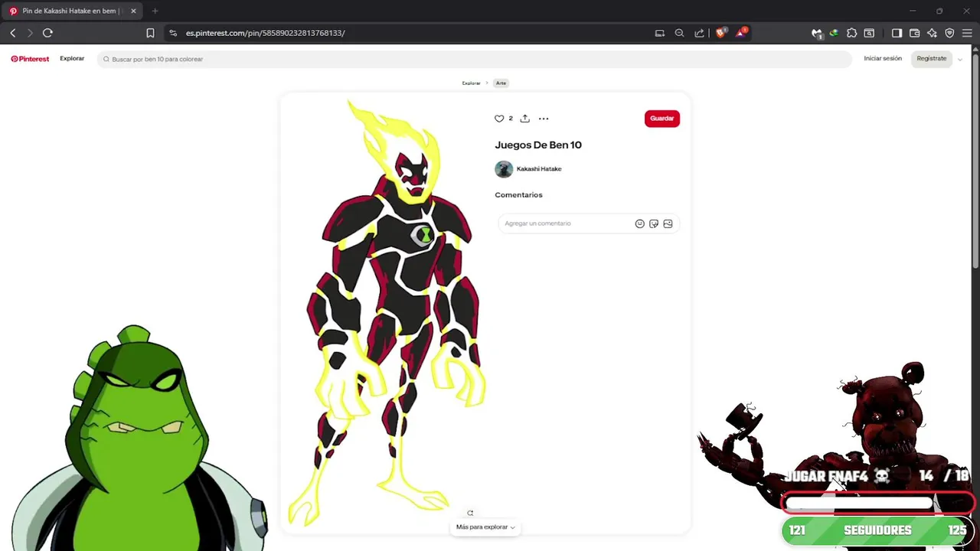Open the sticker picker in comment box
This screenshot has width=980, height=551.
coord(654,223)
